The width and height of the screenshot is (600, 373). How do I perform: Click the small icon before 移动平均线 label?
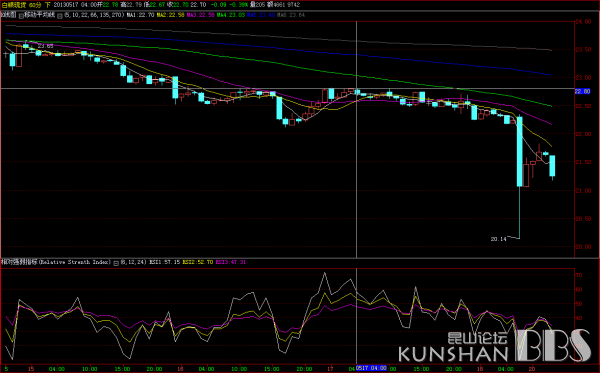[x=21, y=15]
